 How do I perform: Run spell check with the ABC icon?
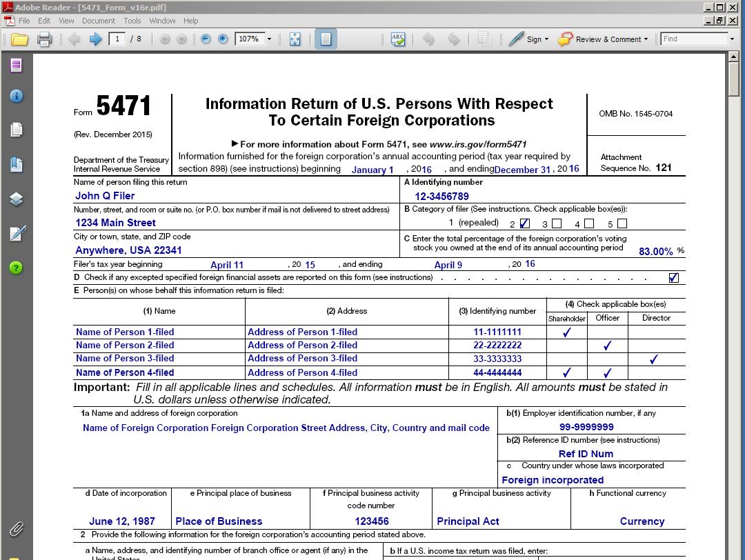click(398, 39)
